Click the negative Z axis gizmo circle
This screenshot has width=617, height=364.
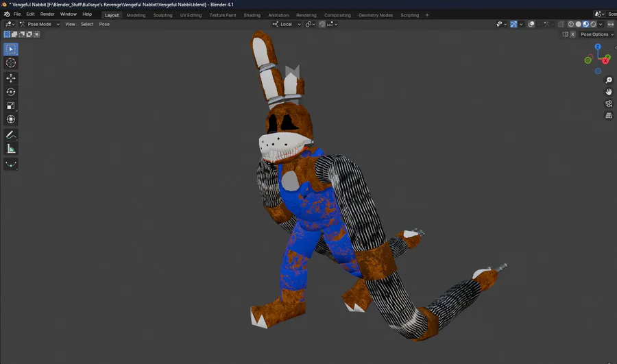coord(598,71)
